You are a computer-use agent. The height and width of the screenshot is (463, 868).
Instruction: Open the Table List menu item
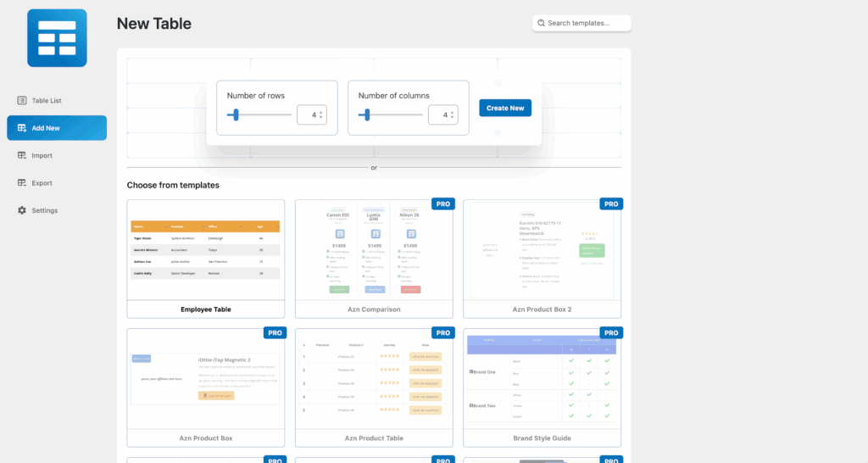(x=57, y=100)
